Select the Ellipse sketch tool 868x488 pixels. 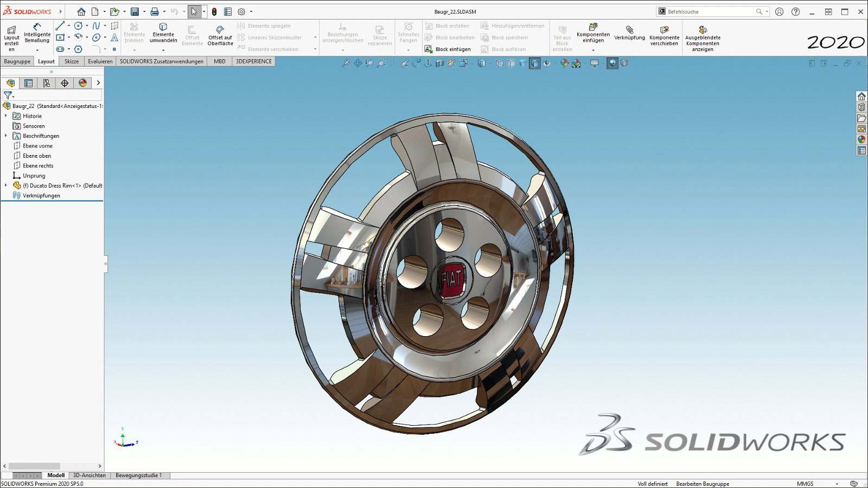96,37
